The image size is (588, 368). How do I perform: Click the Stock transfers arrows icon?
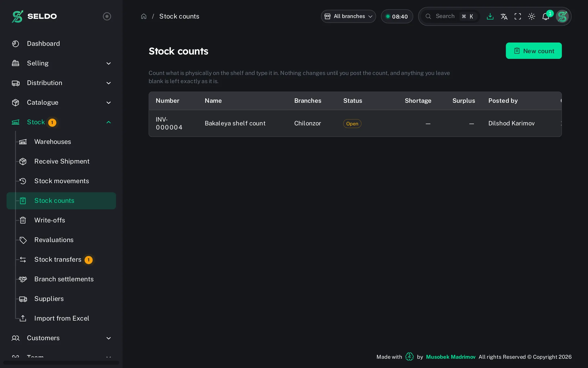(x=23, y=260)
